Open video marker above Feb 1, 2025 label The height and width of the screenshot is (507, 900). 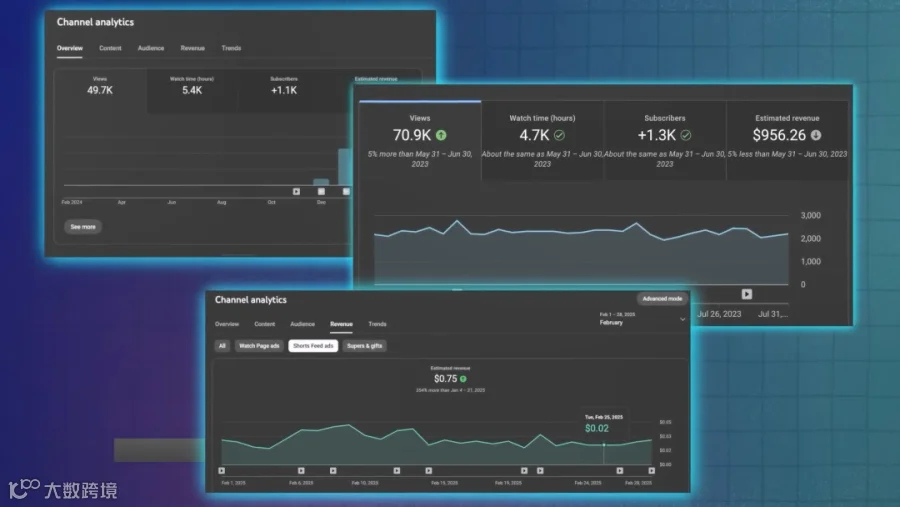[x=222, y=471]
